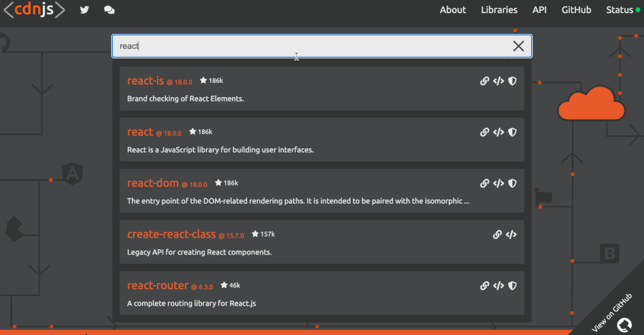Open the community discussions chat icon
The height and width of the screenshot is (335, 644).
click(x=109, y=10)
